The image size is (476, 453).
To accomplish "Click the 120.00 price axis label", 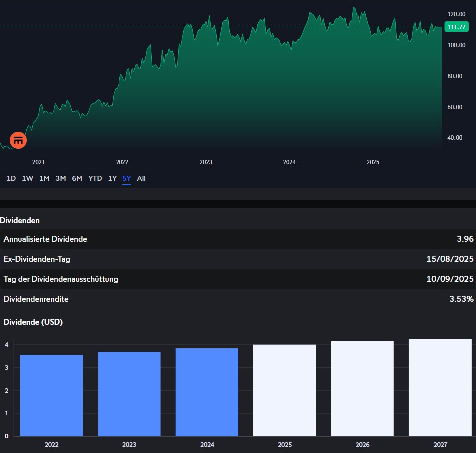I will point(456,14).
